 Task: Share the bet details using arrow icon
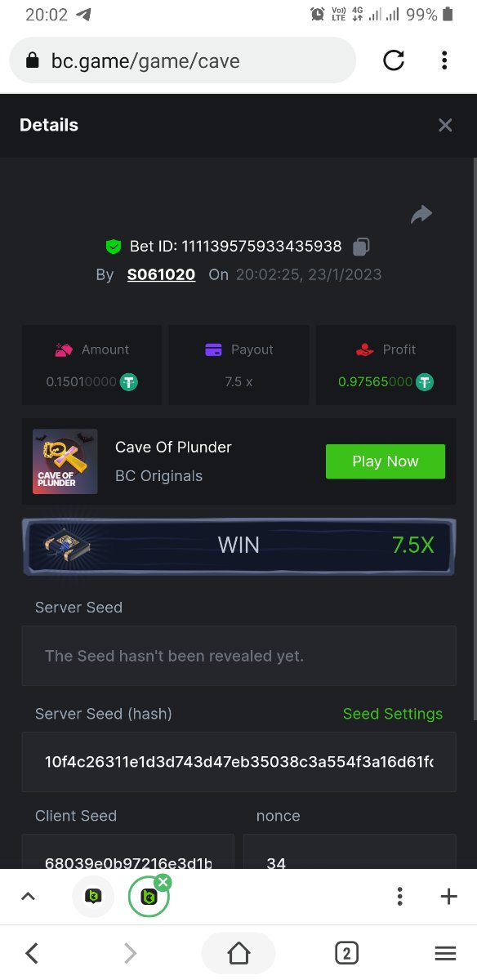pos(421,215)
